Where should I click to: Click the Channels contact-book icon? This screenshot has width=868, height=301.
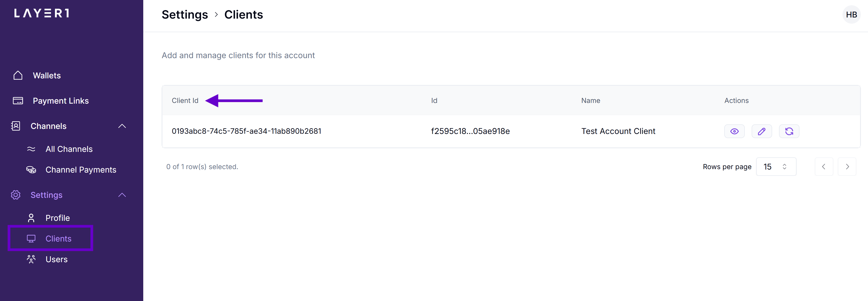[15, 126]
